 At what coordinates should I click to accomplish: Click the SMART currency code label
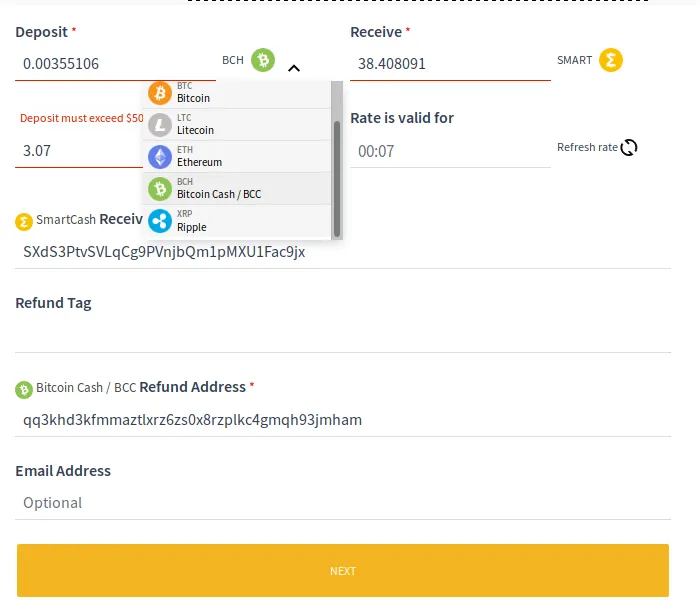click(x=575, y=60)
